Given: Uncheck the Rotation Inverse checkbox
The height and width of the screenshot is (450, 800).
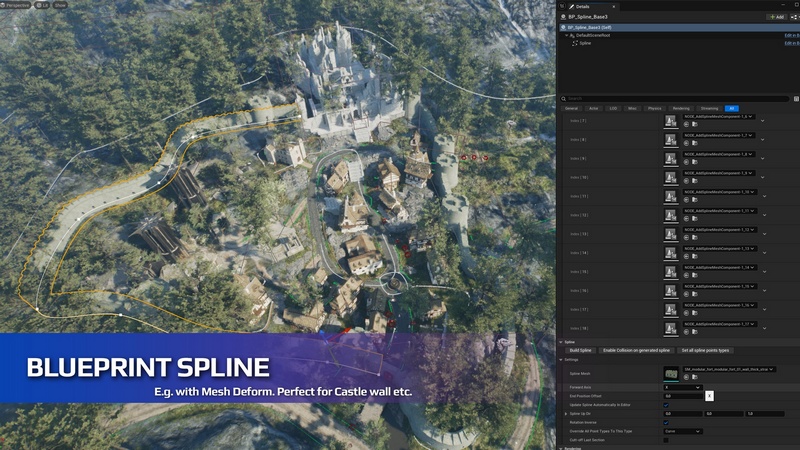Looking at the screenshot, I should tap(667, 422).
